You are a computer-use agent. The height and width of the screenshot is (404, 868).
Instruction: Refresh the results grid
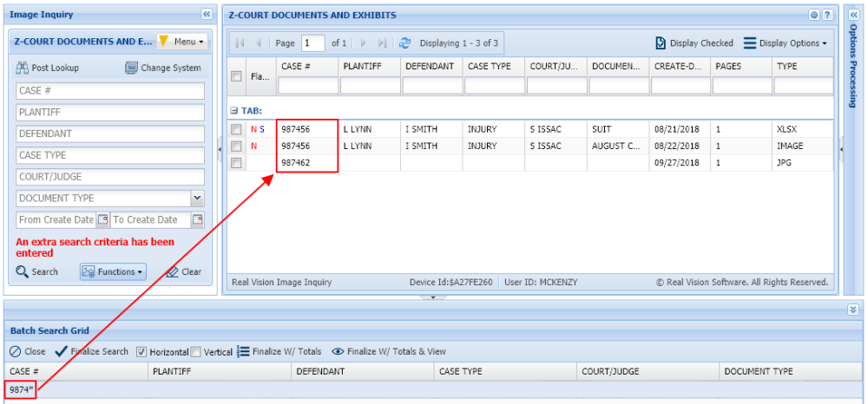(405, 43)
